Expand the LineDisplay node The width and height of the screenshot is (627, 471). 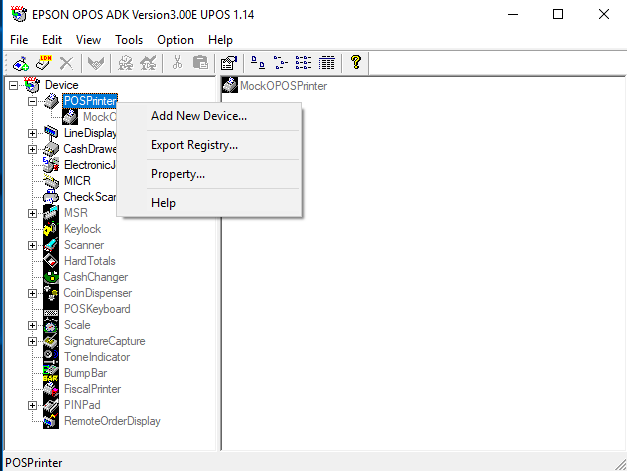pyautogui.click(x=32, y=133)
